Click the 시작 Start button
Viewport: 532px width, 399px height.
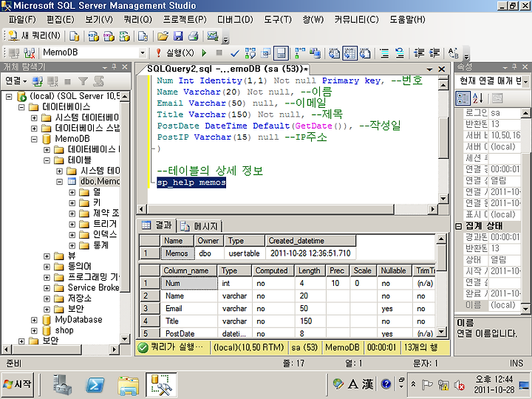[17, 384]
